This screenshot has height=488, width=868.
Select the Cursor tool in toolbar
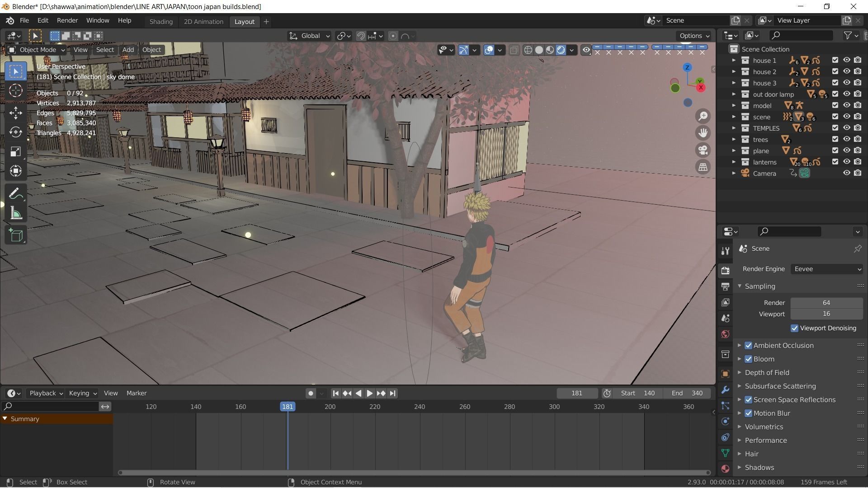coord(16,91)
